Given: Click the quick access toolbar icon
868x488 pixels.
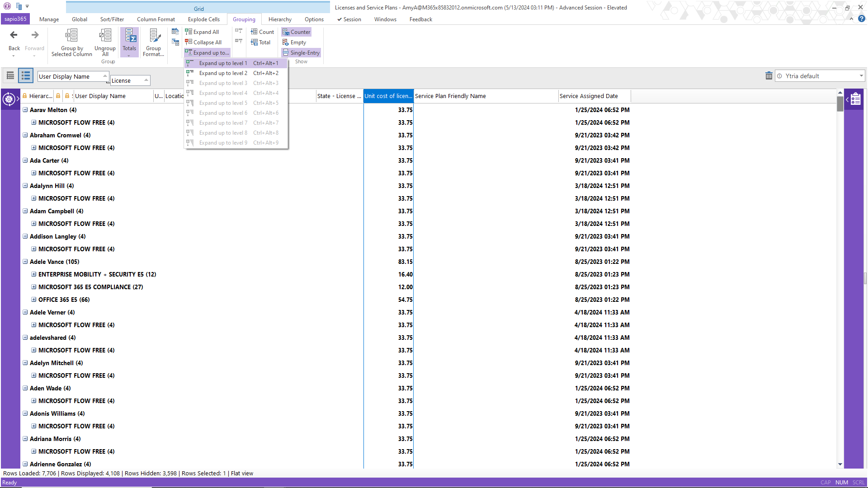Looking at the screenshot, I should pos(19,6).
